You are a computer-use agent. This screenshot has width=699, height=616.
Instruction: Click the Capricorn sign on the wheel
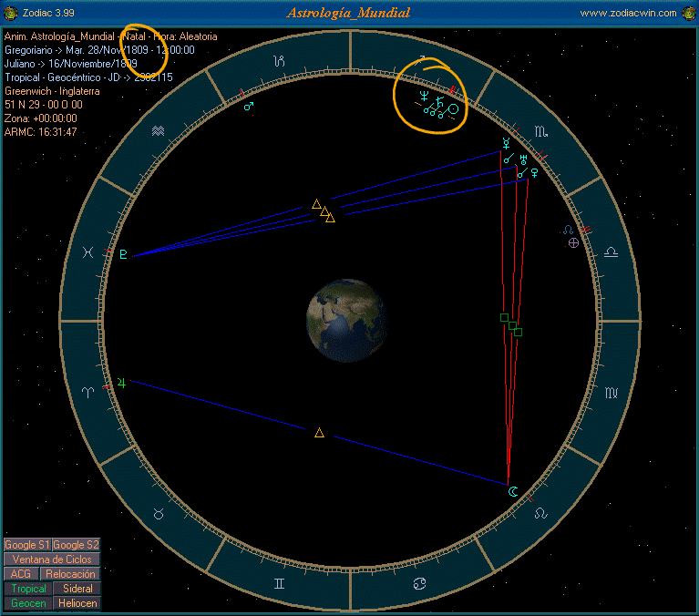[x=281, y=62]
